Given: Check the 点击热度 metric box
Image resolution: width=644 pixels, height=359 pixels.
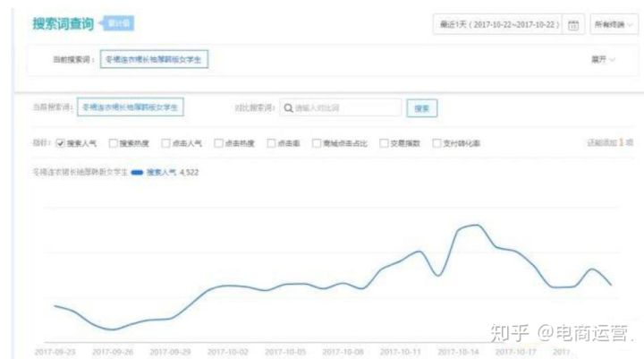Looking at the screenshot, I should tap(218, 142).
